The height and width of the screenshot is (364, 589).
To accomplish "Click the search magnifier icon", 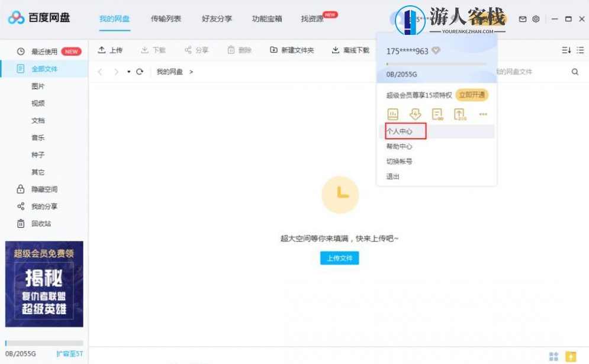I will 575,72.
